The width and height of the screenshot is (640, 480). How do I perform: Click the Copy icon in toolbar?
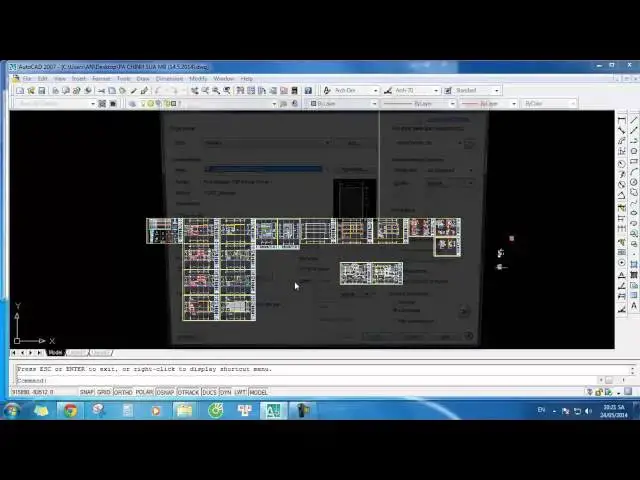pos(112,91)
